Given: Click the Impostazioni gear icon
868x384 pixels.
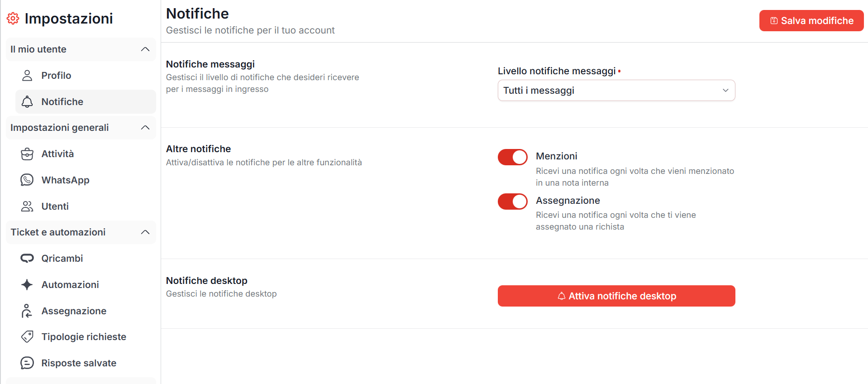Looking at the screenshot, I should click(x=13, y=19).
